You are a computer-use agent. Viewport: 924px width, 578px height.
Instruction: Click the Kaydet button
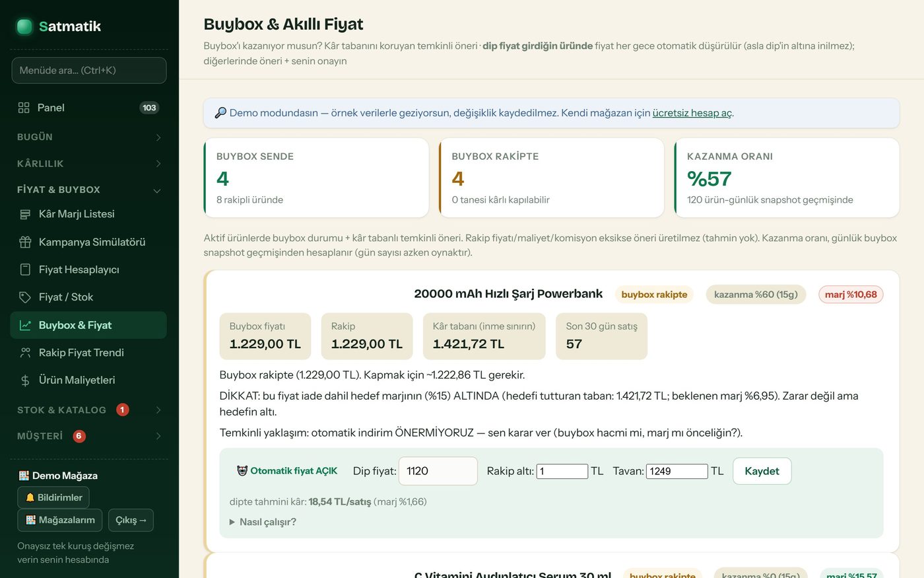(x=762, y=471)
